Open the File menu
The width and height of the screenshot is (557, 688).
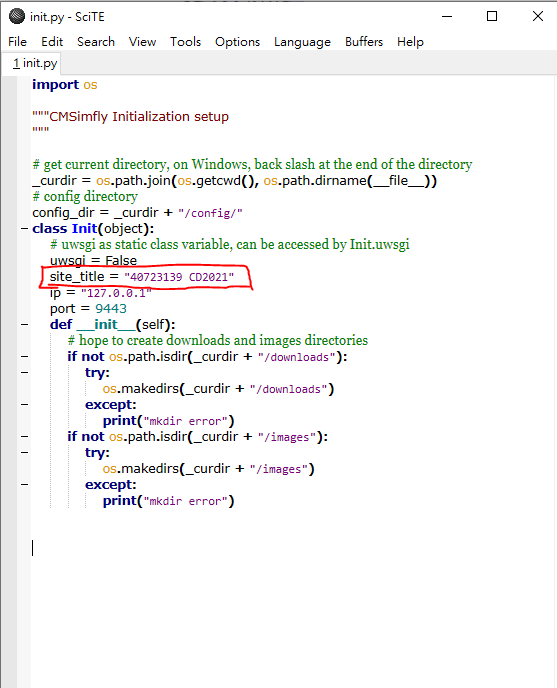18,42
